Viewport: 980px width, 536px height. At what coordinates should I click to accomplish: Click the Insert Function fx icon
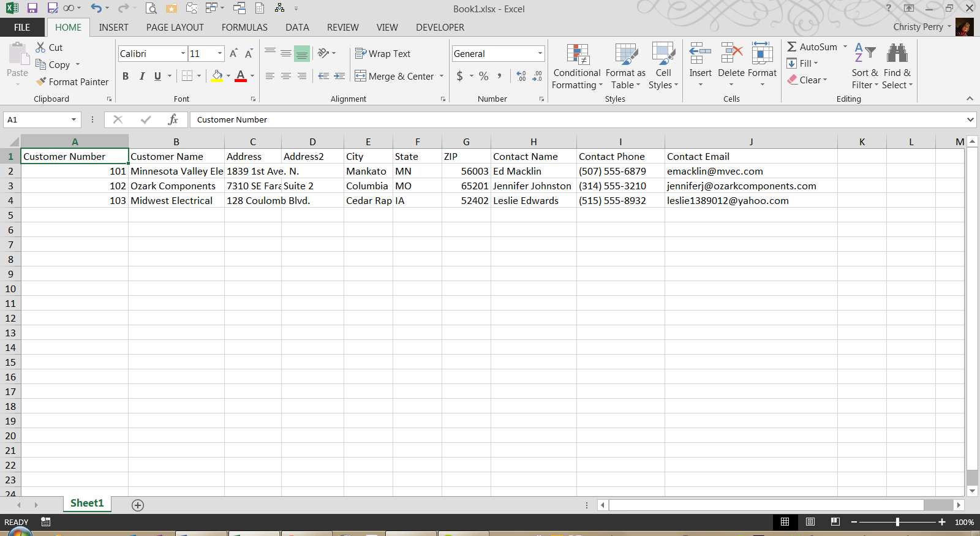(x=173, y=119)
